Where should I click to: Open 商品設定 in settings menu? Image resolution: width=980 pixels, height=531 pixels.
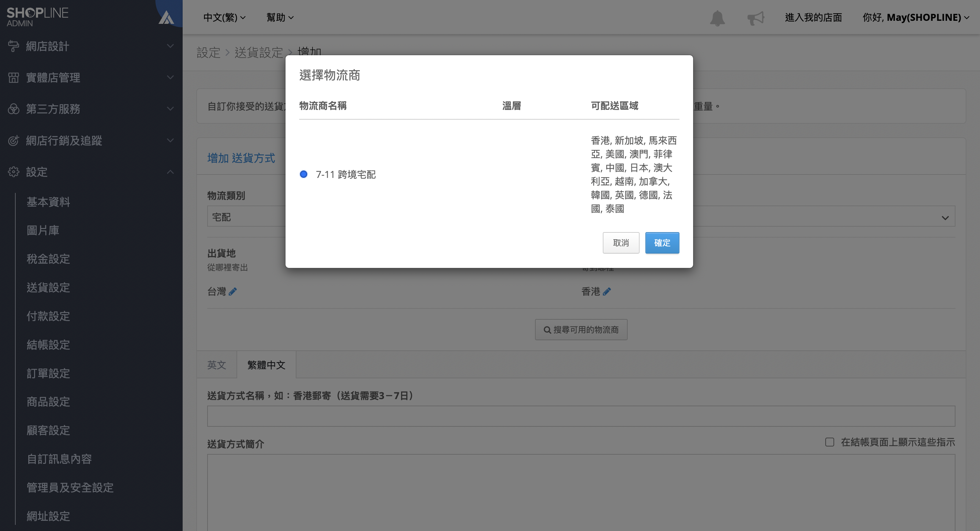point(48,401)
